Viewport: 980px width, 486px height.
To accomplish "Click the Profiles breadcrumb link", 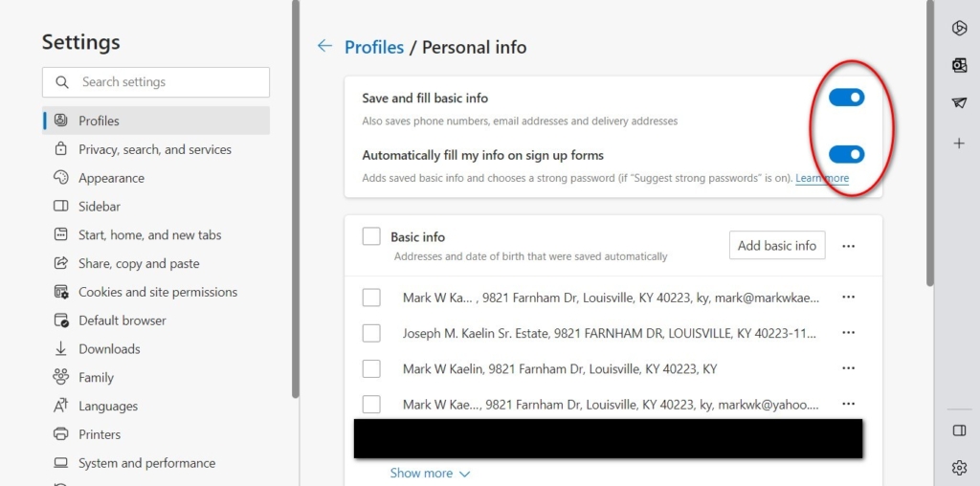I will 374,47.
